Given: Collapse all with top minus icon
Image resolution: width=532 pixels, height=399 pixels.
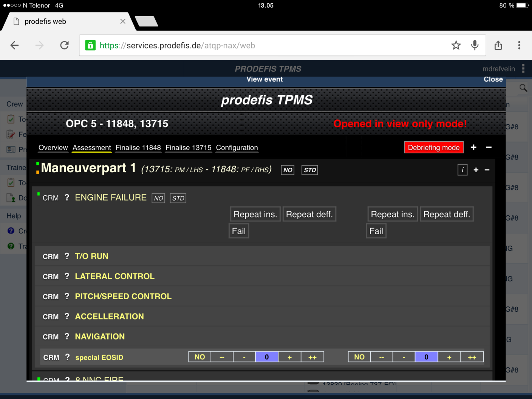Looking at the screenshot, I should 489,147.
